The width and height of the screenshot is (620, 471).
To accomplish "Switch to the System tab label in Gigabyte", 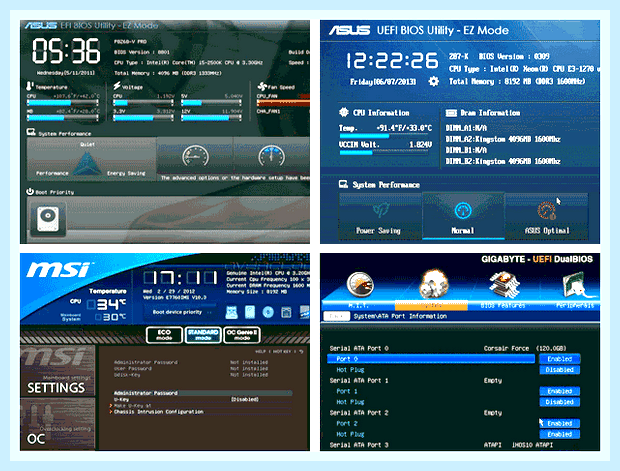I will 431,306.
